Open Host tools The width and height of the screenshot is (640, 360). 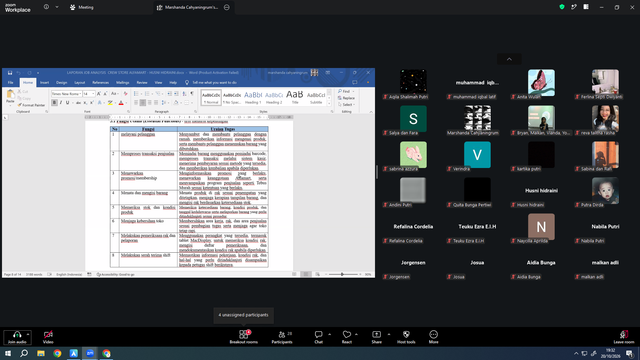point(406,337)
